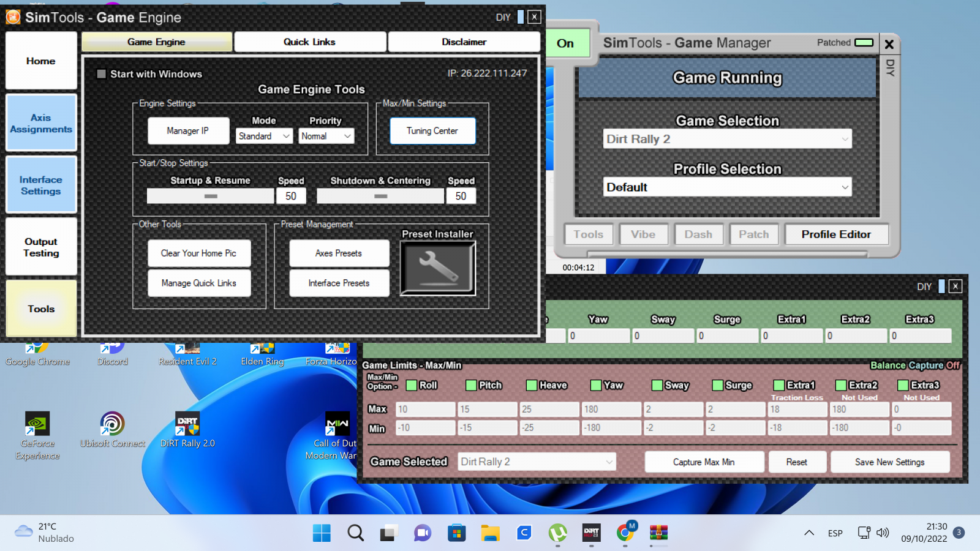980x551 pixels.
Task: Open Game Selected dropdown in Tuning Center
Action: click(537, 462)
